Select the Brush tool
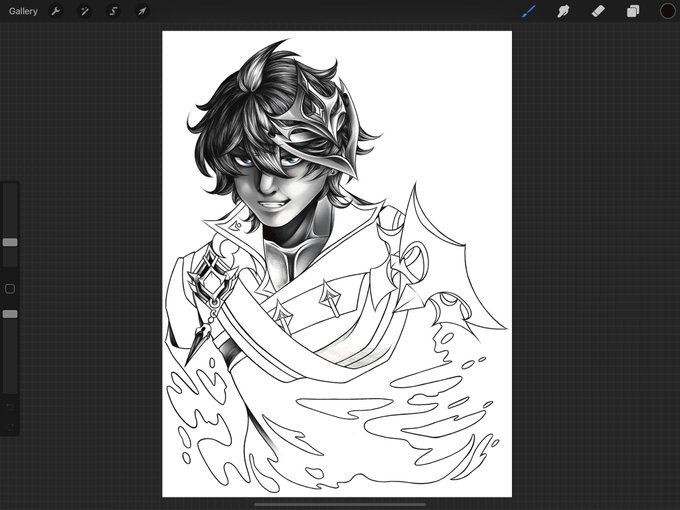The image size is (680, 510). coord(529,11)
